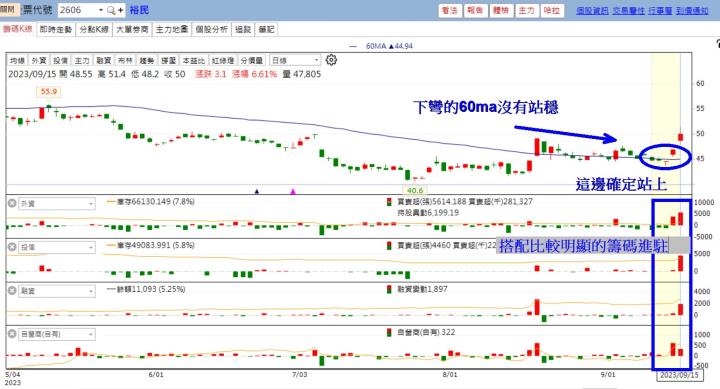The width and height of the screenshot is (720, 389).
Task: Toggle 布林 Bollinger band overlay
Action: [x=125, y=60]
